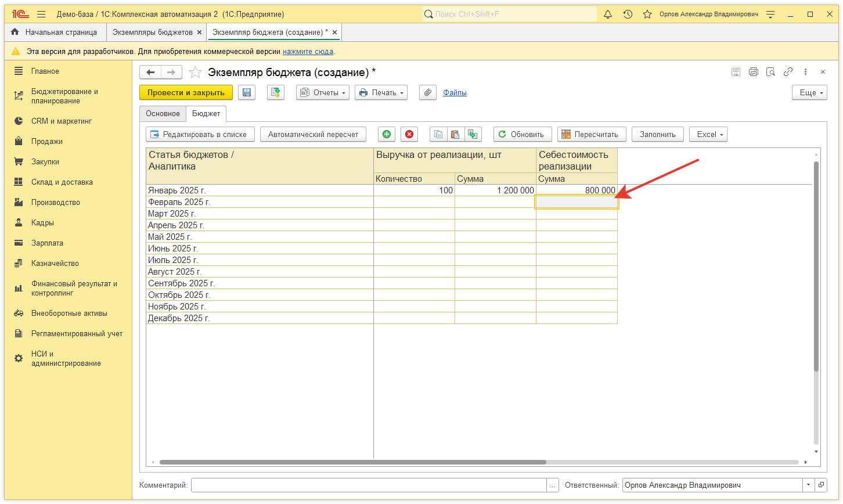Image resolution: width=843 pixels, height=504 pixels.
Task: Click the Комментарий input field
Action: click(369, 485)
